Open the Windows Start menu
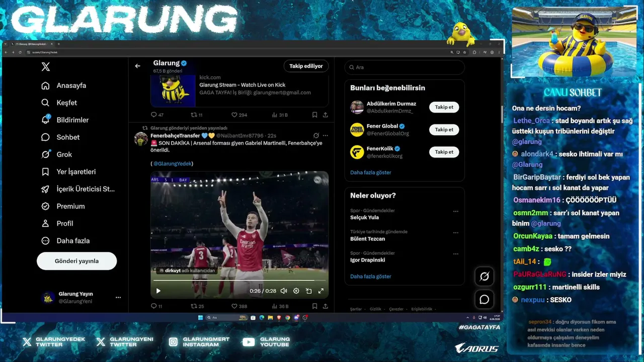The width and height of the screenshot is (644, 362). [200, 318]
